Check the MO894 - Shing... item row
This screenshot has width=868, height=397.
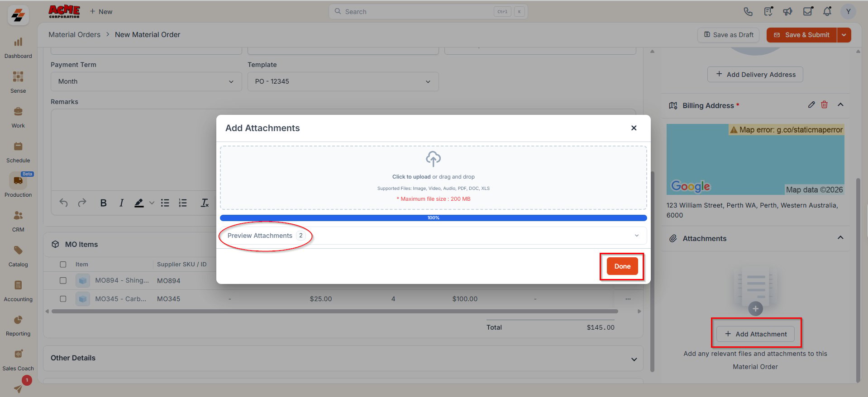[x=63, y=280]
